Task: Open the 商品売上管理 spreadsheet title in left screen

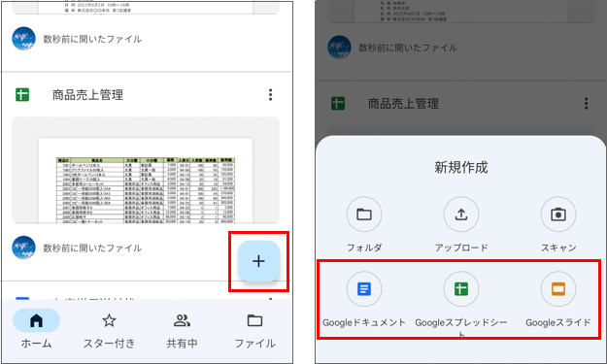Action: [87, 95]
